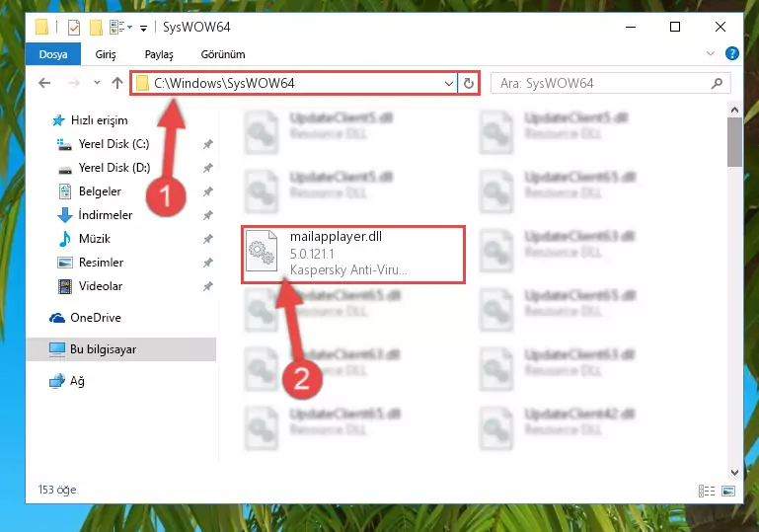This screenshot has height=532, width=759.
Task: Click the Bu bilgisayar monitor icon
Action: tap(57, 349)
